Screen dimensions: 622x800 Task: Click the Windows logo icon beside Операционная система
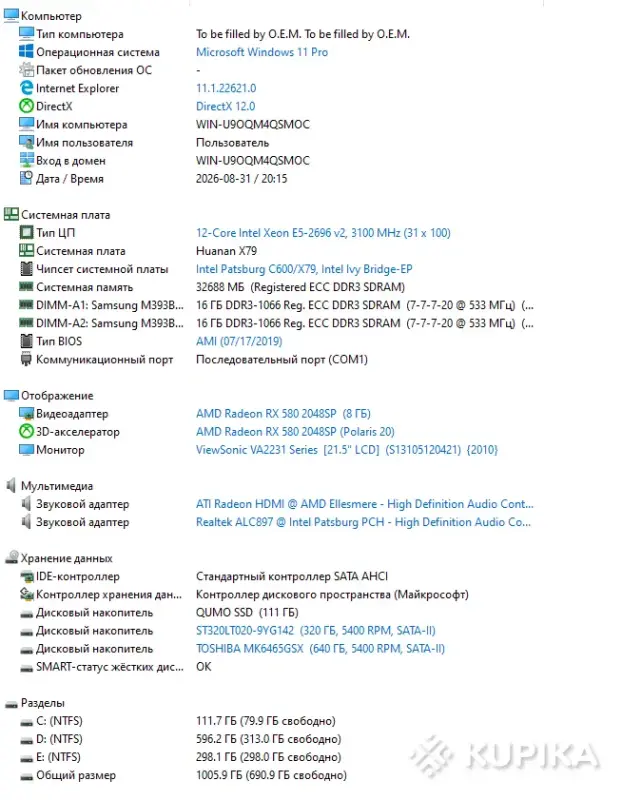26,52
